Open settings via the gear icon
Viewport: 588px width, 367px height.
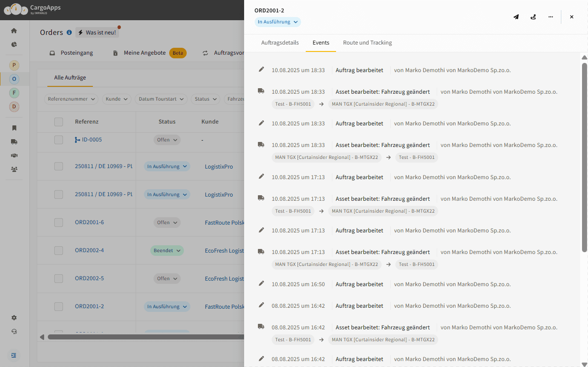point(14,317)
